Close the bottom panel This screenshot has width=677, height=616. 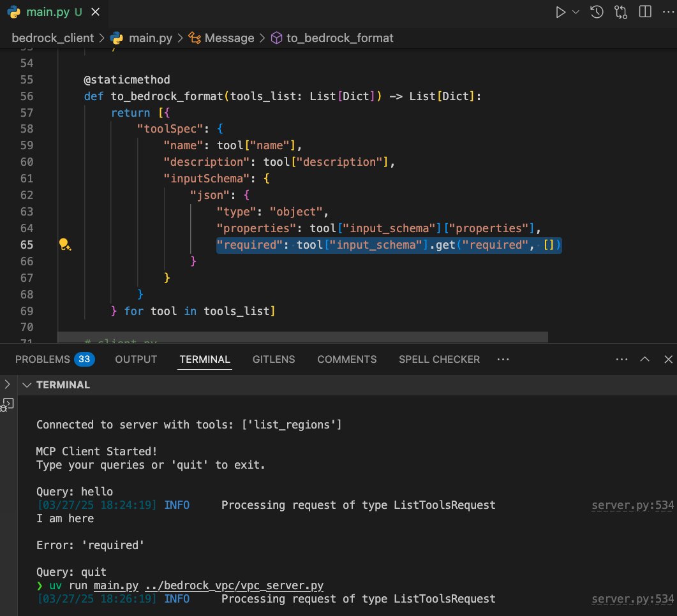click(x=668, y=360)
